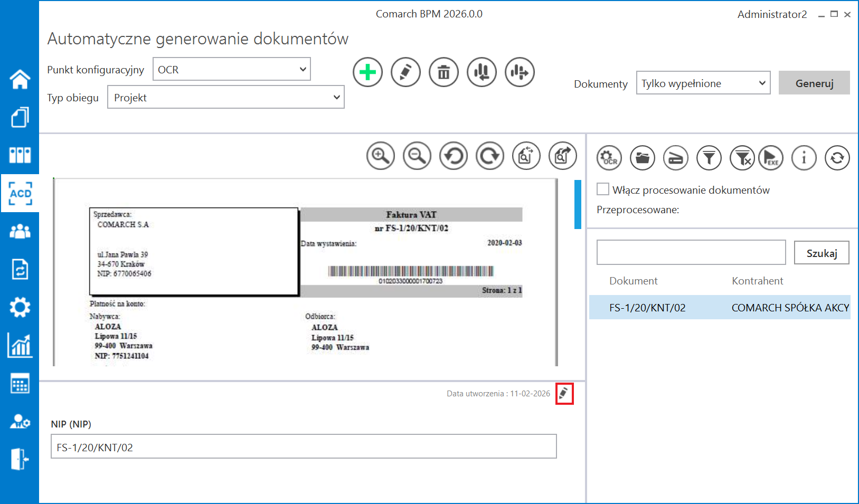The height and width of the screenshot is (504, 859).
Task: Zoom in on the document preview
Action: pos(381,156)
